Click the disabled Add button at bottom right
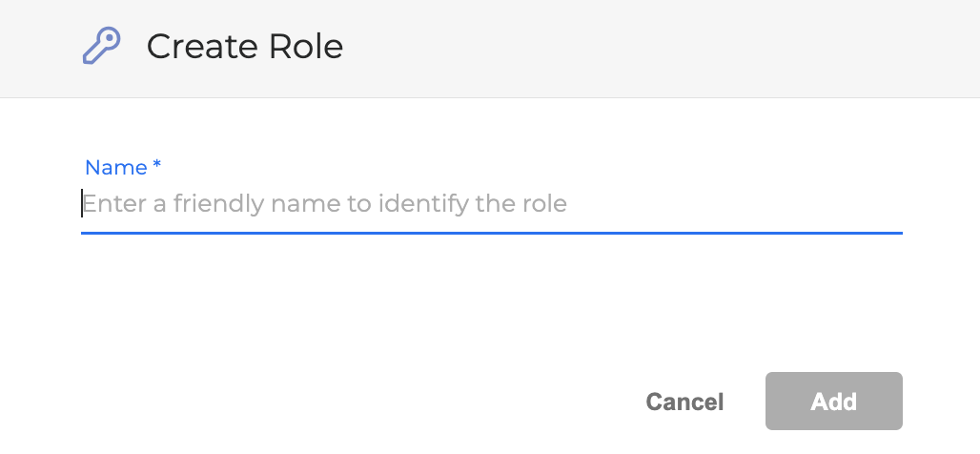 (833, 402)
